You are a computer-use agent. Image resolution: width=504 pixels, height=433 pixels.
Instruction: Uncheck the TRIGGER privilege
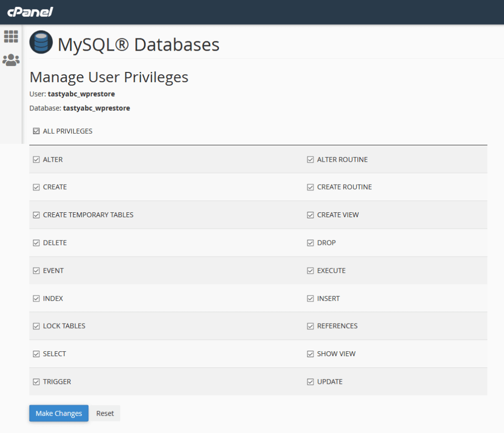(x=36, y=381)
